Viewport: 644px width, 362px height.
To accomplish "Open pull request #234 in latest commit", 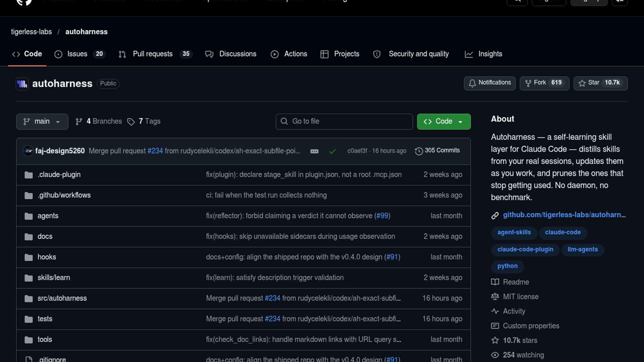I will pyautogui.click(x=155, y=151).
